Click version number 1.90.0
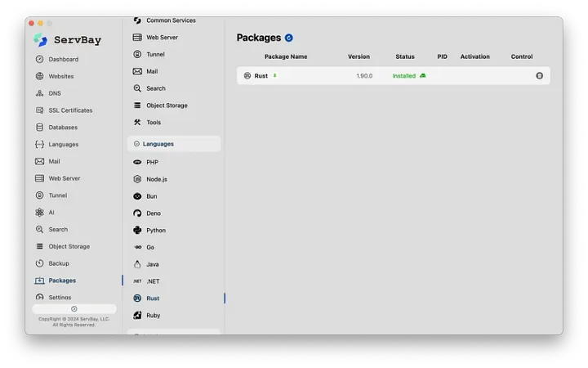The height and width of the screenshot is (368, 588). [x=364, y=76]
